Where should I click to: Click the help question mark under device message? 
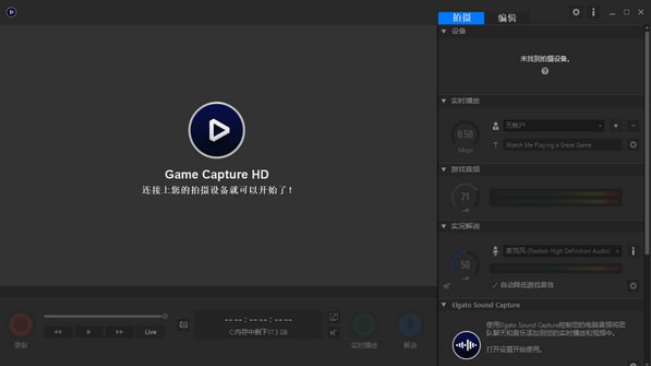[545, 71]
